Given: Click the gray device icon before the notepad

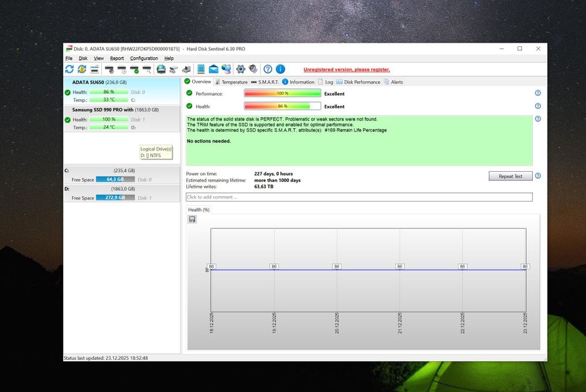Looking at the screenshot, I should [x=186, y=69].
